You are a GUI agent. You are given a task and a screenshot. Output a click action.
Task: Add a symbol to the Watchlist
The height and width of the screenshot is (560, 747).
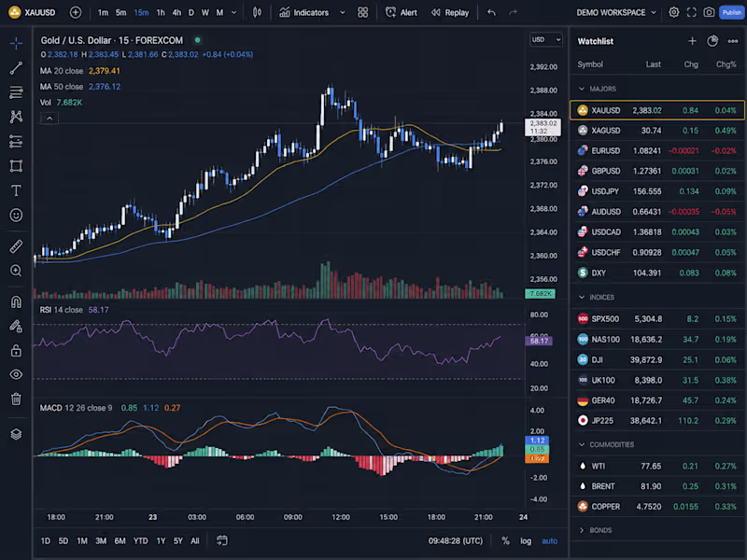click(x=692, y=41)
